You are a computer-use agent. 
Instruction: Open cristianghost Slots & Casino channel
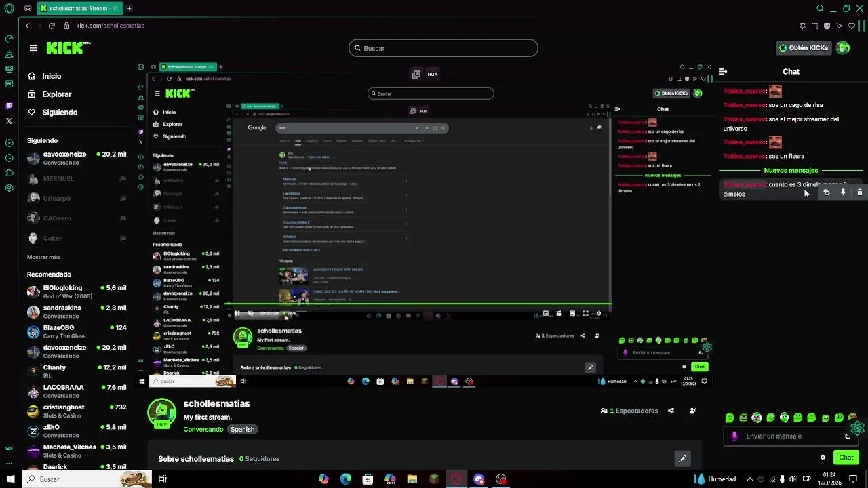coord(77,411)
